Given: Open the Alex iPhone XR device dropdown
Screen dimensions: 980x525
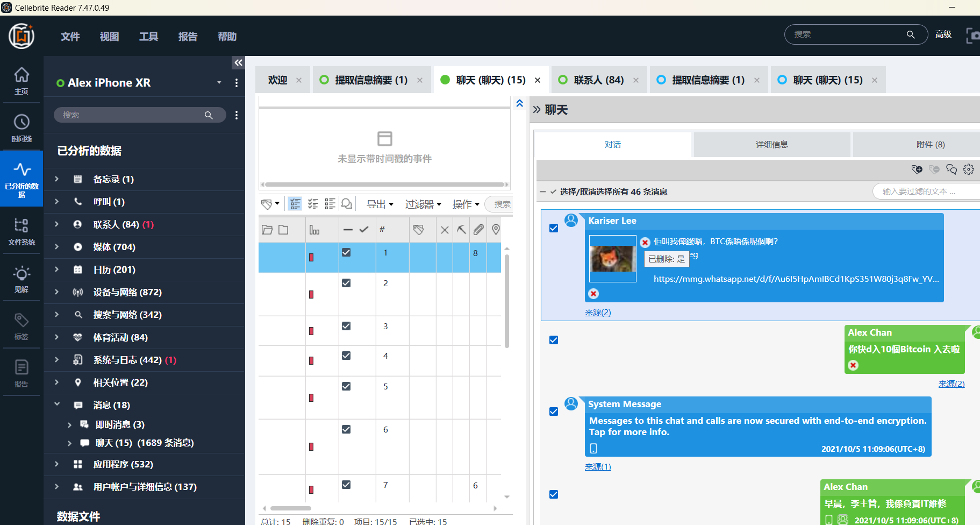Looking at the screenshot, I should click(219, 83).
